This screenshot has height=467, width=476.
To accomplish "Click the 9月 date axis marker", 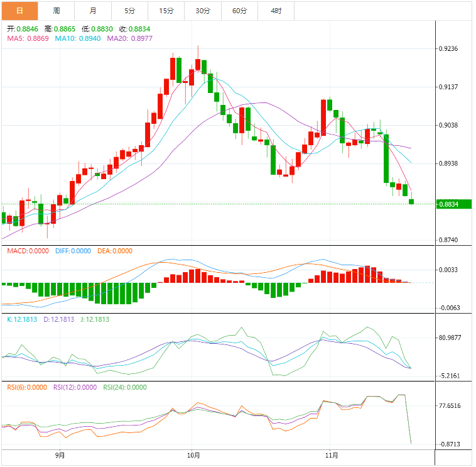I will [60, 455].
